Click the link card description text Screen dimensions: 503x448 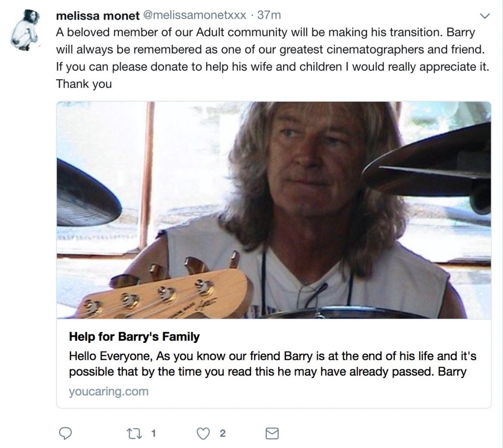point(272,364)
